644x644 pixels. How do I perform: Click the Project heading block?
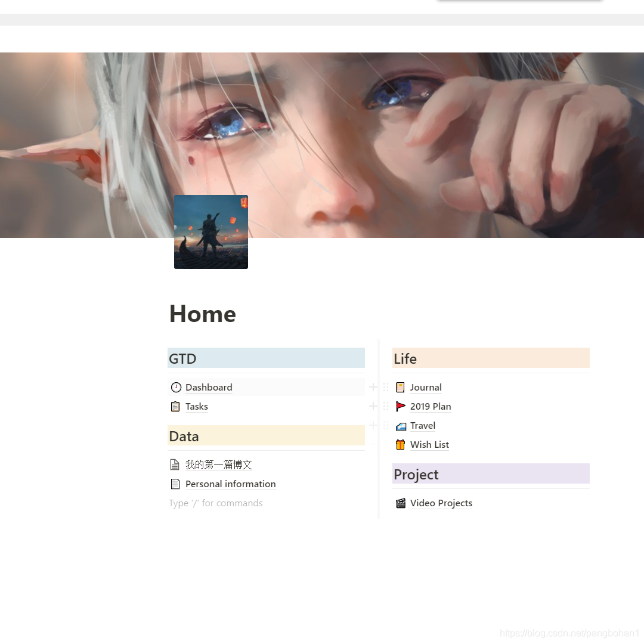pyautogui.click(x=491, y=474)
